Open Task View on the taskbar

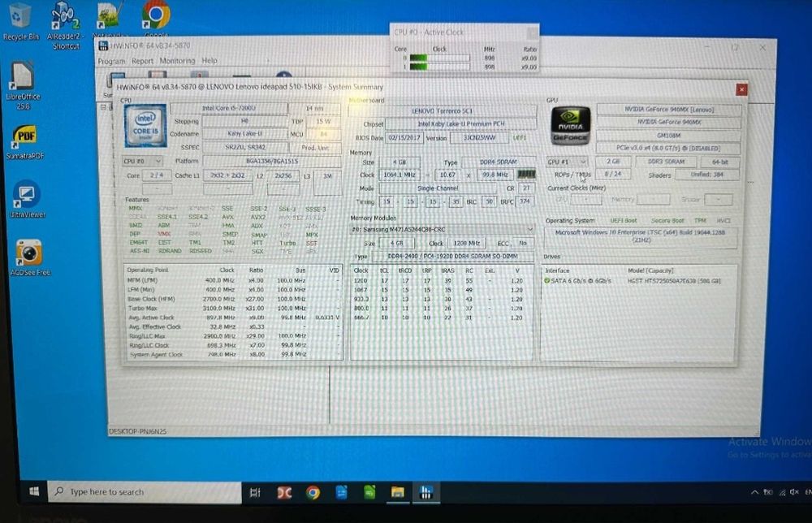click(x=255, y=492)
